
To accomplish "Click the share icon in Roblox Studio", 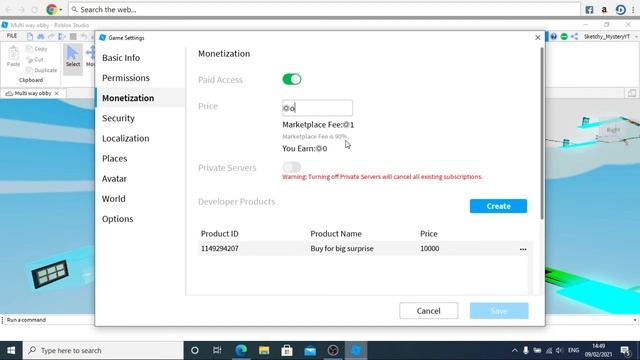I will click(574, 37).
